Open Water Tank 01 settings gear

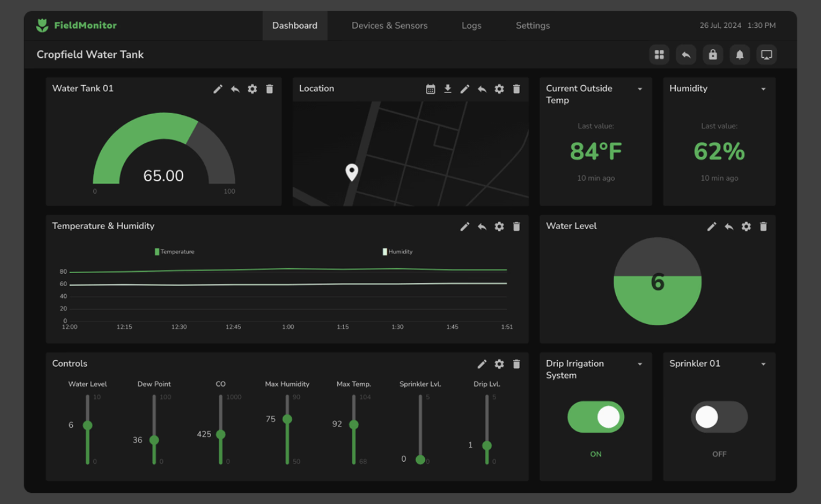pyautogui.click(x=252, y=89)
